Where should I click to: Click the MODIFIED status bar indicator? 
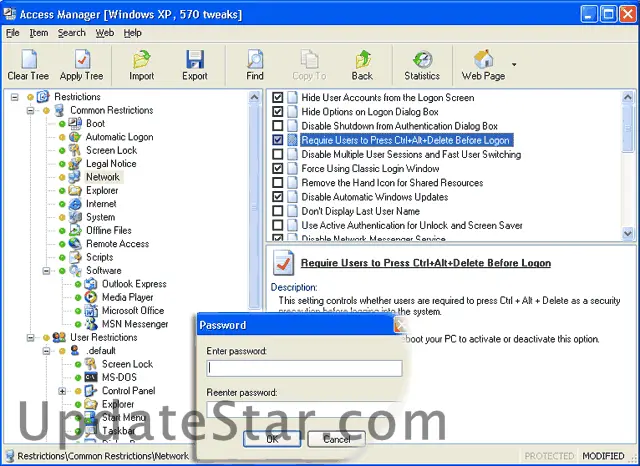point(603,456)
